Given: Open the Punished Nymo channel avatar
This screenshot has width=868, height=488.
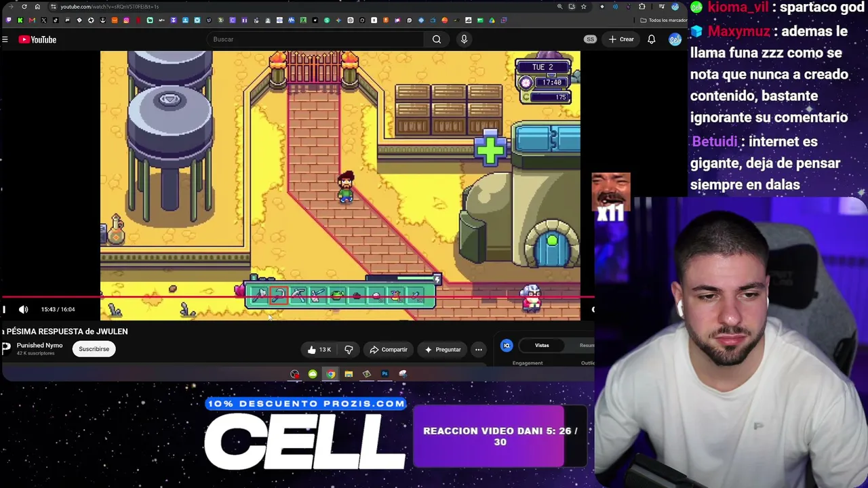Looking at the screenshot, I should click(6, 348).
